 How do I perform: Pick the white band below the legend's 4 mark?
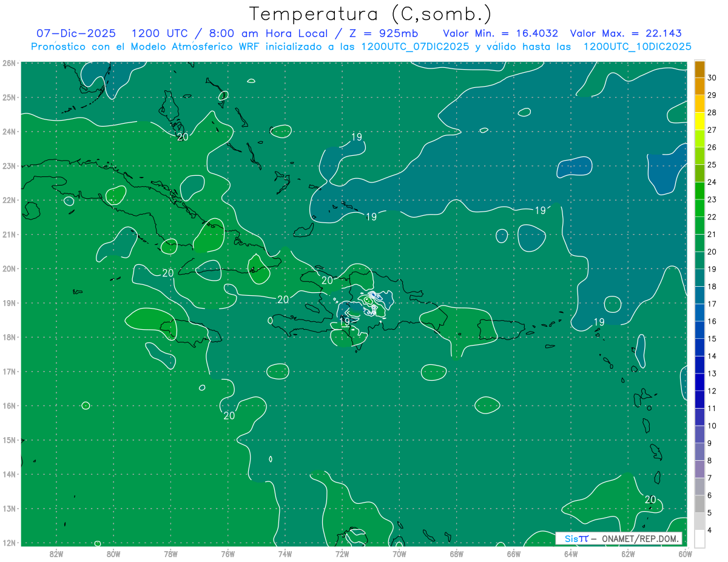click(x=699, y=539)
